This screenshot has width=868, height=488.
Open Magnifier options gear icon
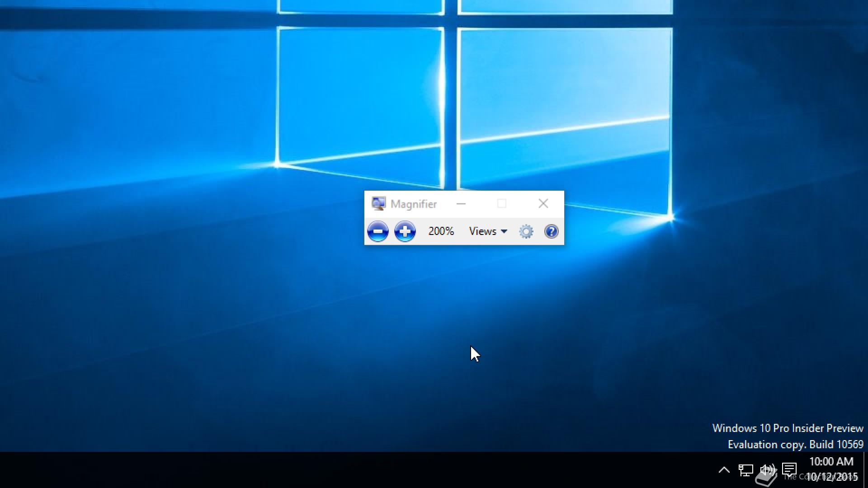click(x=526, y=231)
